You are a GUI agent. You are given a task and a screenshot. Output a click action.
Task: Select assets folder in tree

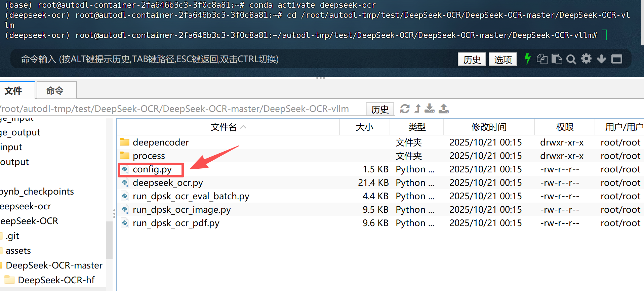point(18,251)
